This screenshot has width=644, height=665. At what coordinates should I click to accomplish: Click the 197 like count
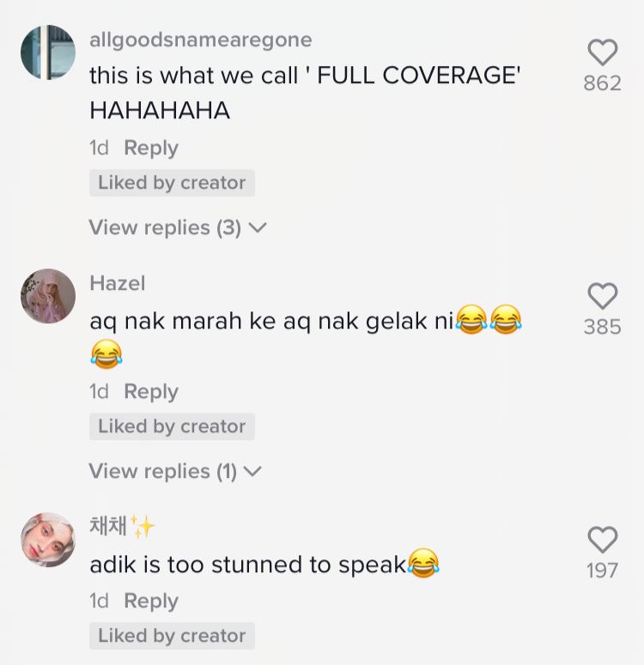point(603,571)
